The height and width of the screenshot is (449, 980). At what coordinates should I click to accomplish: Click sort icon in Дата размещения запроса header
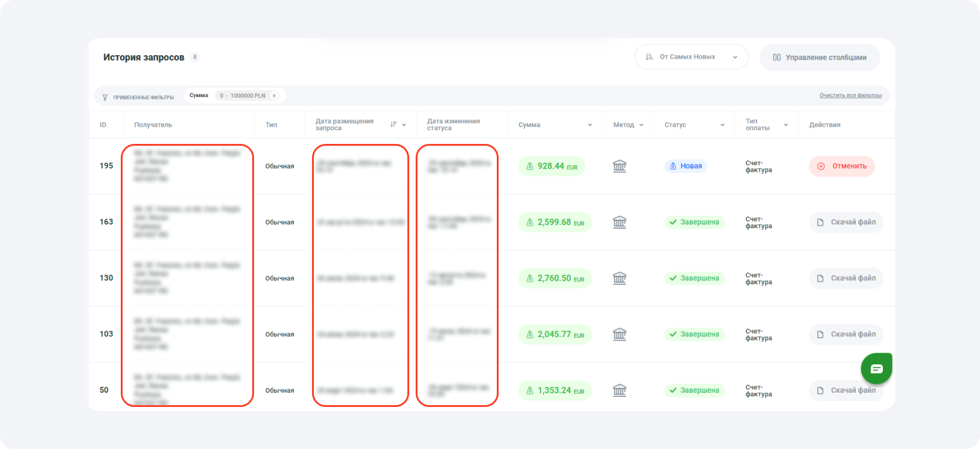pos(393,124)
